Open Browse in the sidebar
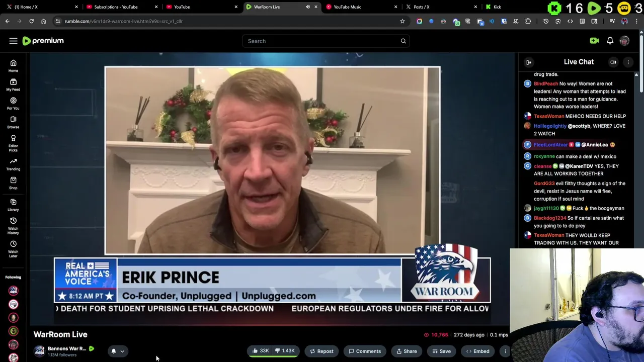The image size is (644, 362). point(13,122)
